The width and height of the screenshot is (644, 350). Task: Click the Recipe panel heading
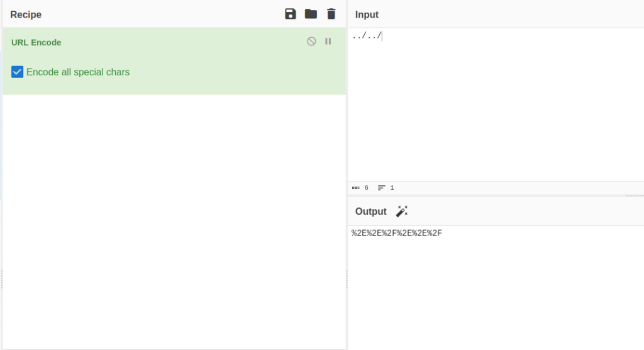click(x=26, y=15)
